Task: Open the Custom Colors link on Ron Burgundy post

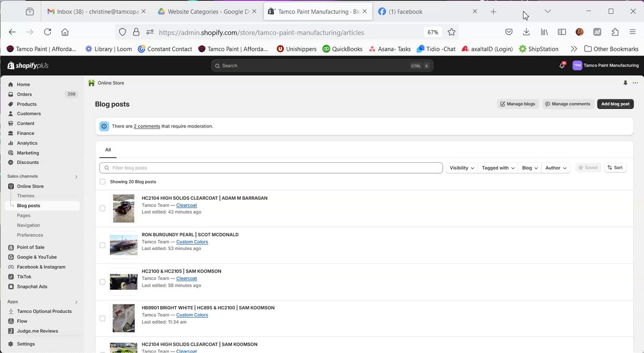Action: (192, 242)
